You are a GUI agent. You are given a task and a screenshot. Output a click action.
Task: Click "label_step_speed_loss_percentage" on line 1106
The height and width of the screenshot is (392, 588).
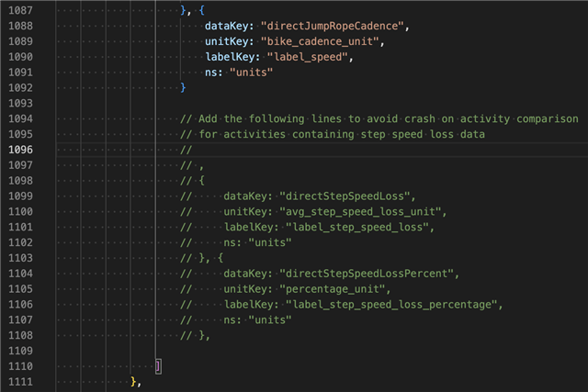pyautogui.click(x=394, y=306)
